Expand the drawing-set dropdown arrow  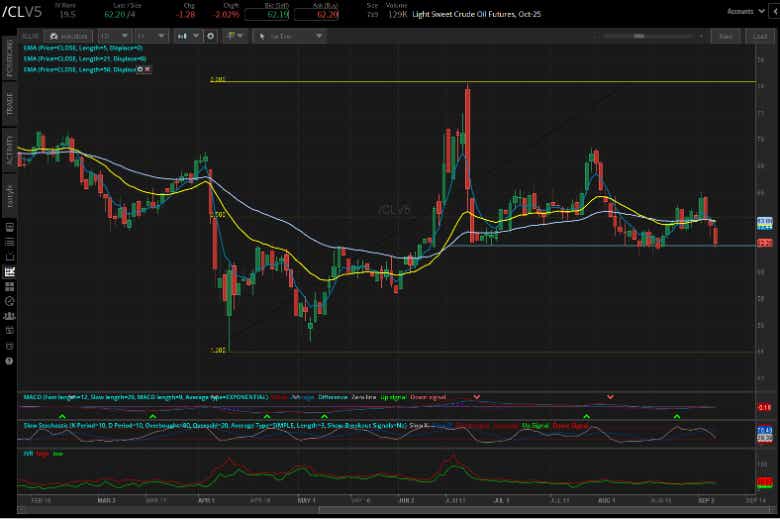(x=241, y=36)
